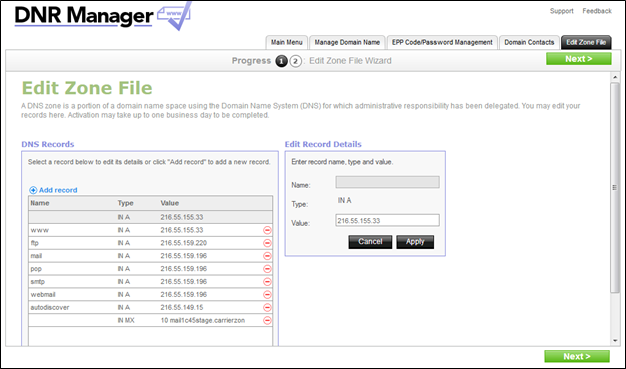
Task: Delete the autodiscover record
Action: coord(267,308)
